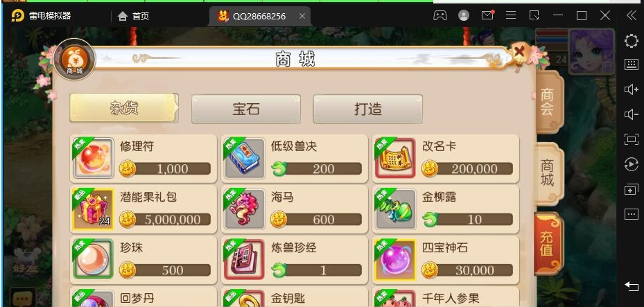Image resolution: width=644 pixels, height=307 pixels.
Task: Decrease volume in emulator sidebar
Action: coord(631,114)
